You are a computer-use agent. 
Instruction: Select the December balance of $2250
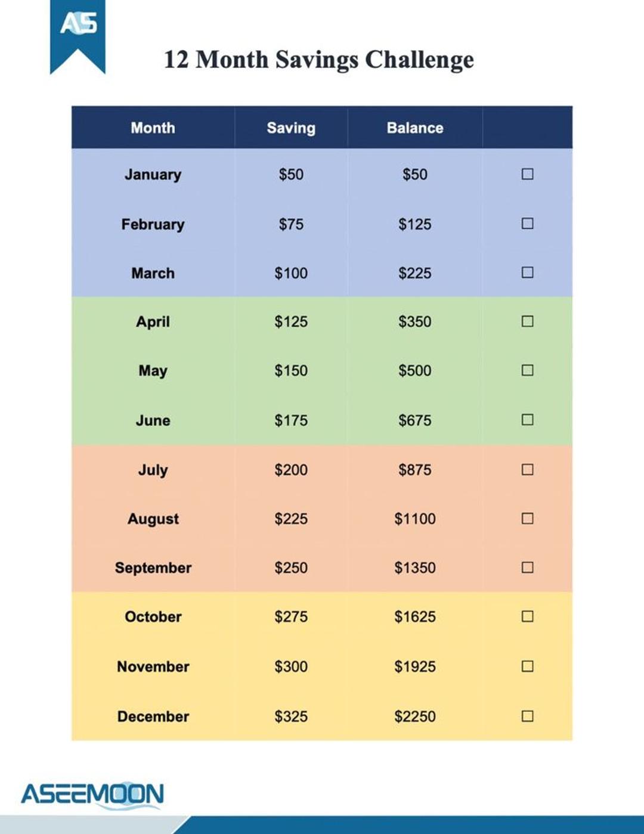415,716
